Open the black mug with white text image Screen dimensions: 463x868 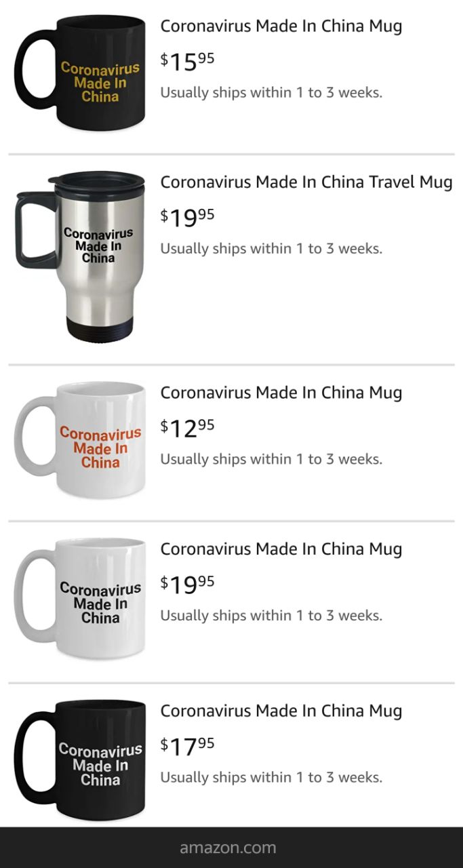(80, 759)
